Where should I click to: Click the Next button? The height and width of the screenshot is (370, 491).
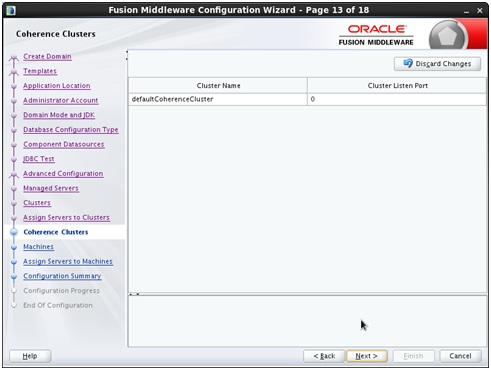coord(367,356)
